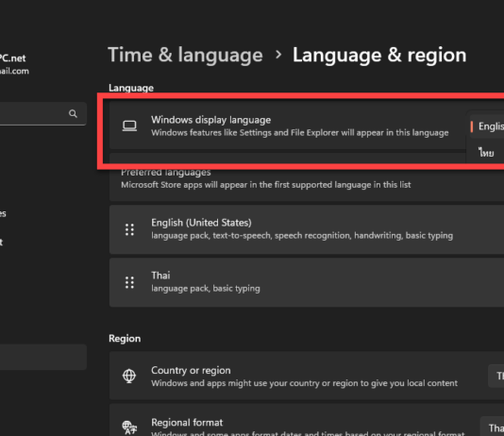Click drag handle beside Thai language

[129, 282]
